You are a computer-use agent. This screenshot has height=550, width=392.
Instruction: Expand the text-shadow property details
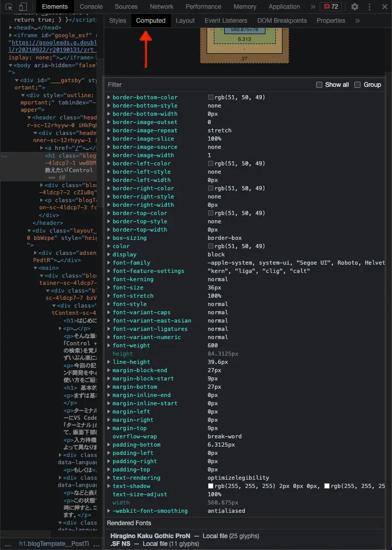[108, 486]
